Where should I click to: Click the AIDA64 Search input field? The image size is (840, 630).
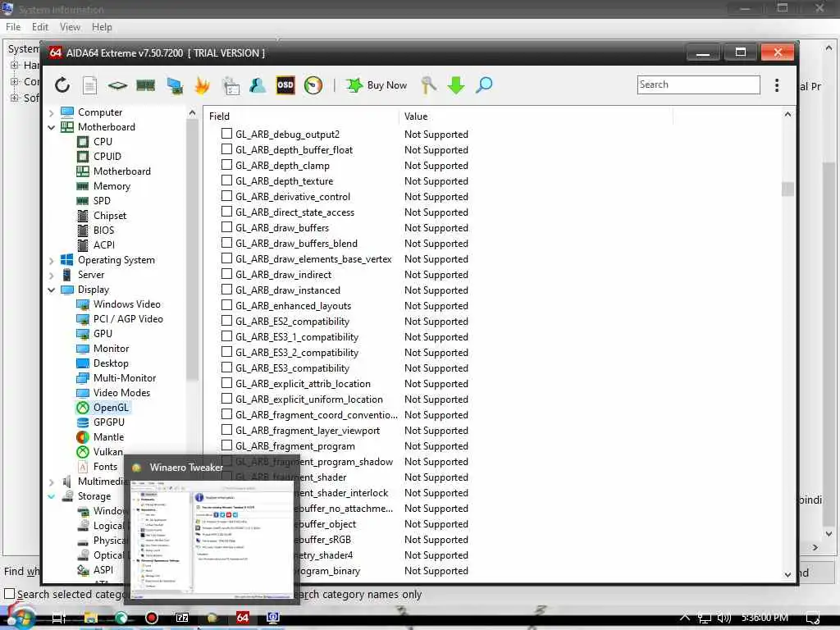coord(699,84)
